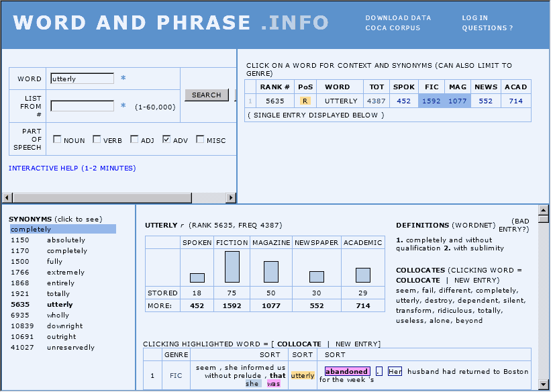The height and width of the screenshot is (392, 551).
Task: Select the highlighted 'completely' synonym entry
Action: pyautogui.click(x=62, y=229)
